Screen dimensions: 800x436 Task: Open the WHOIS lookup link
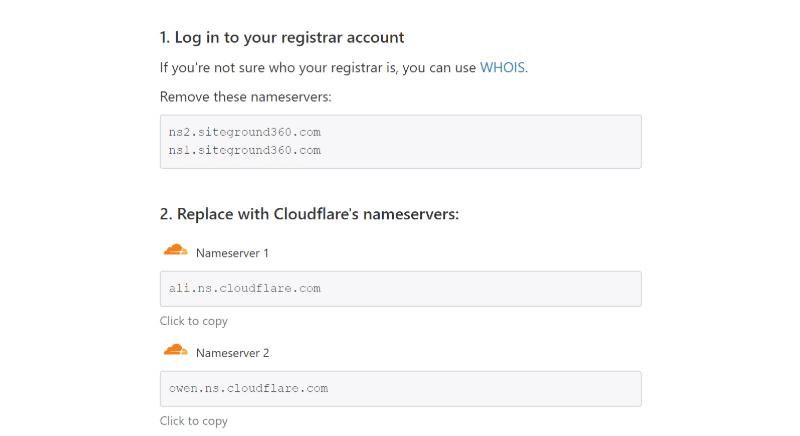coord(502,68)
